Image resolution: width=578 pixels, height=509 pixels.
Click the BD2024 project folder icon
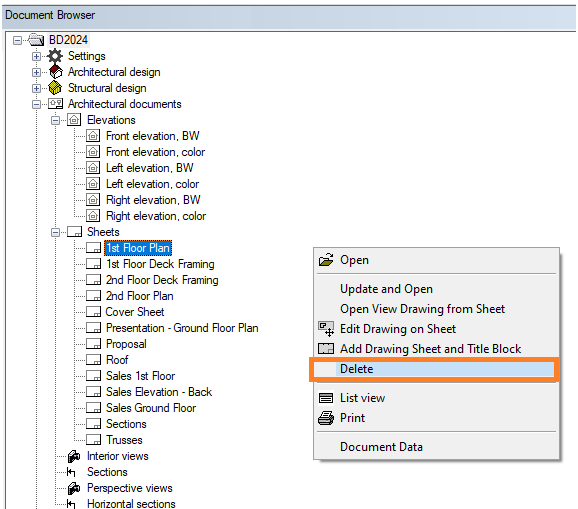pyautogui.click(x=36, y=39)
